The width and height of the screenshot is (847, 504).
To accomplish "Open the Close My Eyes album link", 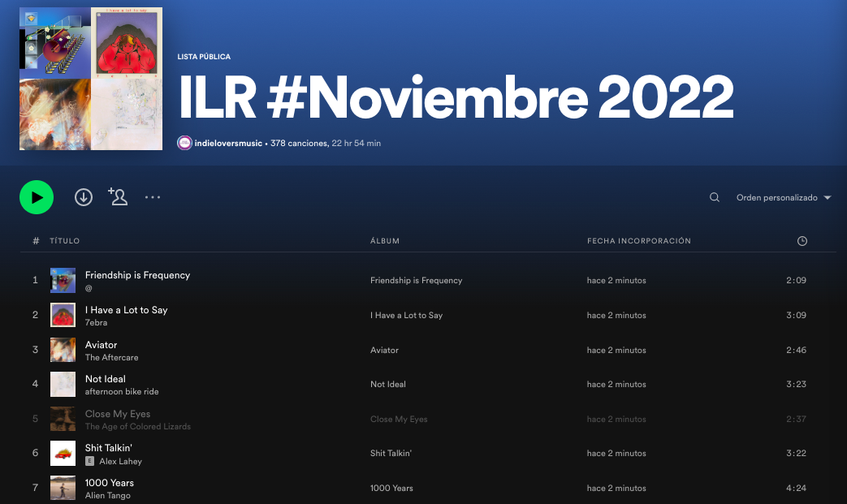I will (x=399, y=420).
